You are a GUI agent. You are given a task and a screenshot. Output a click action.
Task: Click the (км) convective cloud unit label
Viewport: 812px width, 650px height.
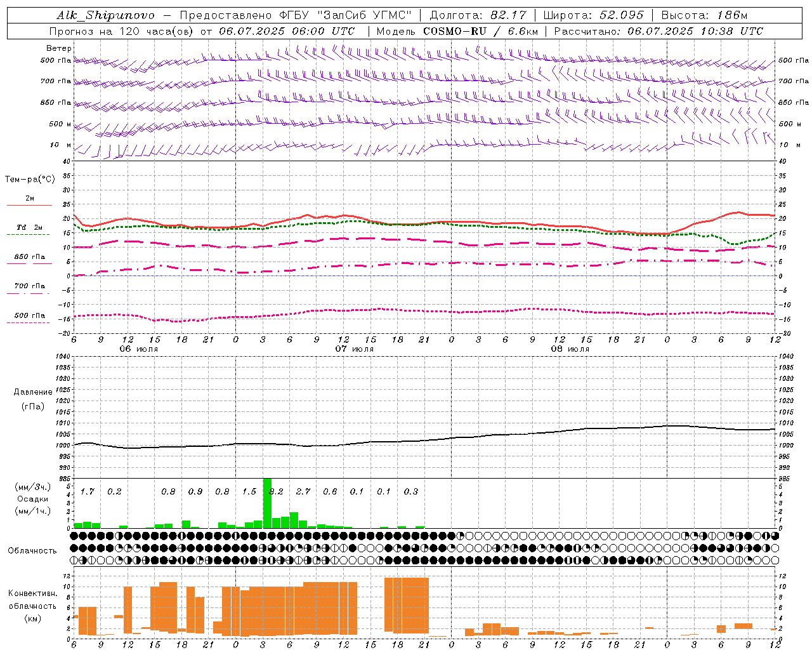(32, 618)
